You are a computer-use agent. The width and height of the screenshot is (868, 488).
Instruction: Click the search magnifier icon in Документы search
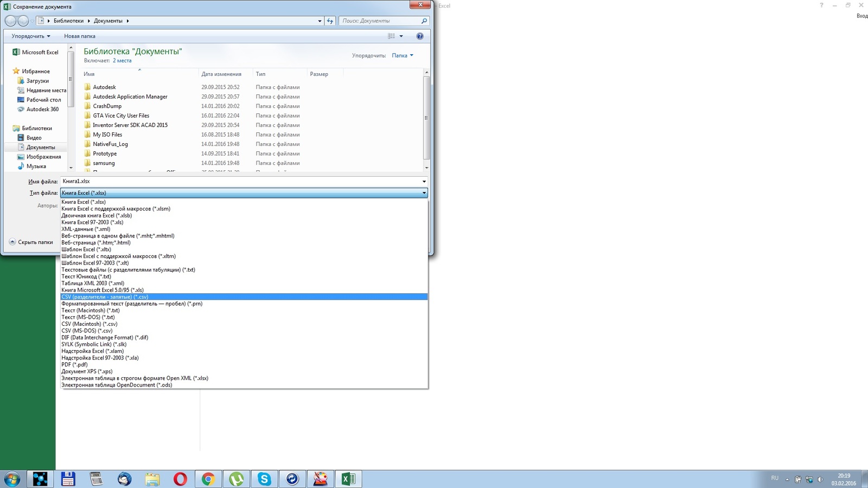[424, 21]
